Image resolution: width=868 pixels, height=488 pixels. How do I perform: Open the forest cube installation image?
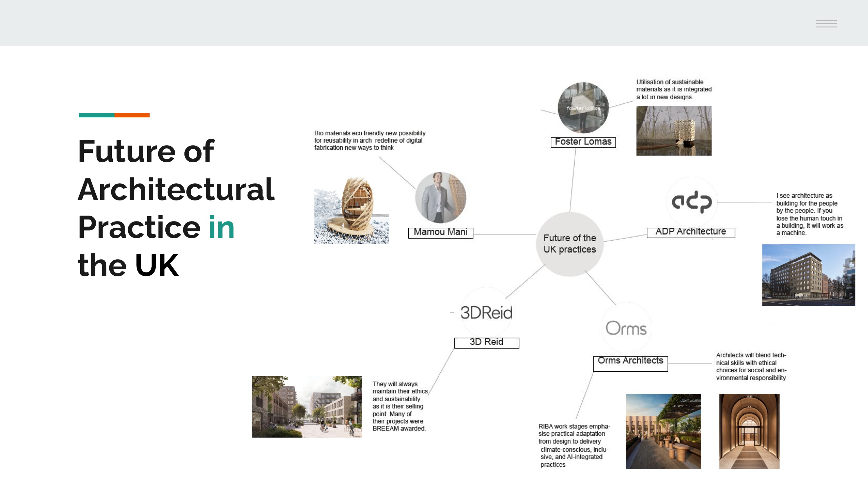tap(674, 131)
